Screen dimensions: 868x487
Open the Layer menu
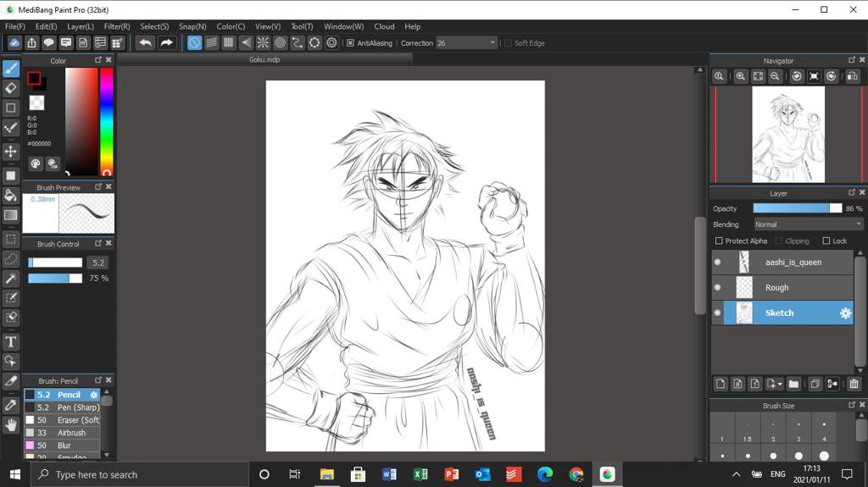click(81, 26)
